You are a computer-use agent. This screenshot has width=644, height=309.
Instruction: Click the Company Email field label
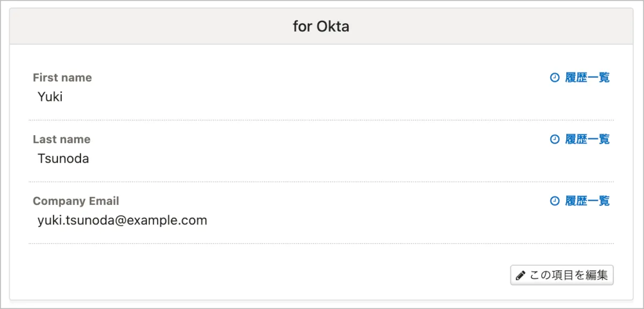click(76, 201)
